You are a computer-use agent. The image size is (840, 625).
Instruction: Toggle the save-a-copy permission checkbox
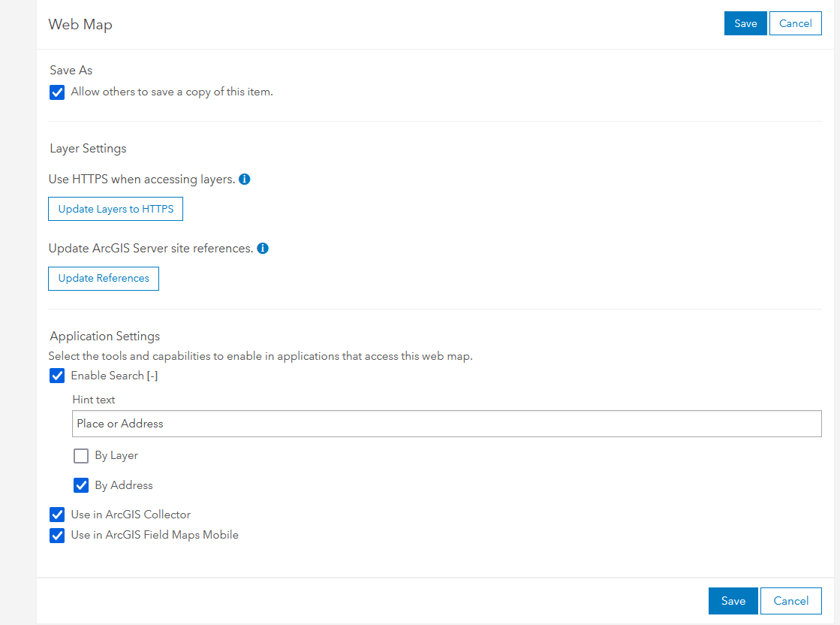click(x=57, y=92)
